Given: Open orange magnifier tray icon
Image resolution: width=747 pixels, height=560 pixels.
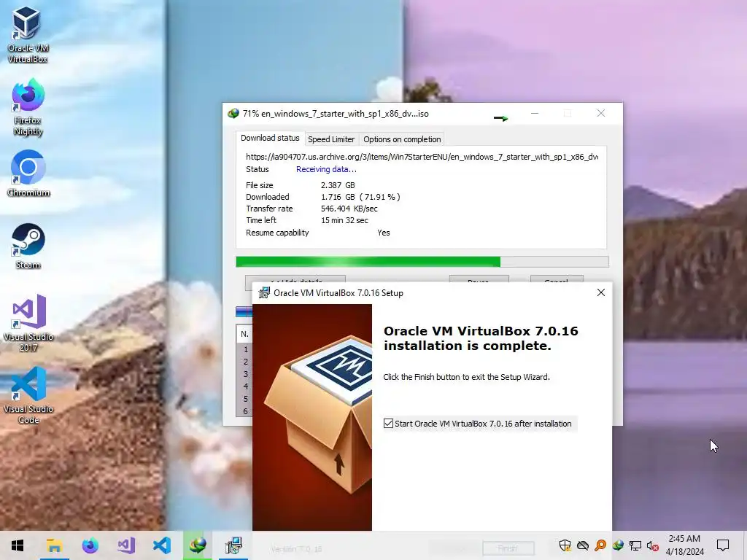Looking at the screenshot, I should tap(600, 545).
